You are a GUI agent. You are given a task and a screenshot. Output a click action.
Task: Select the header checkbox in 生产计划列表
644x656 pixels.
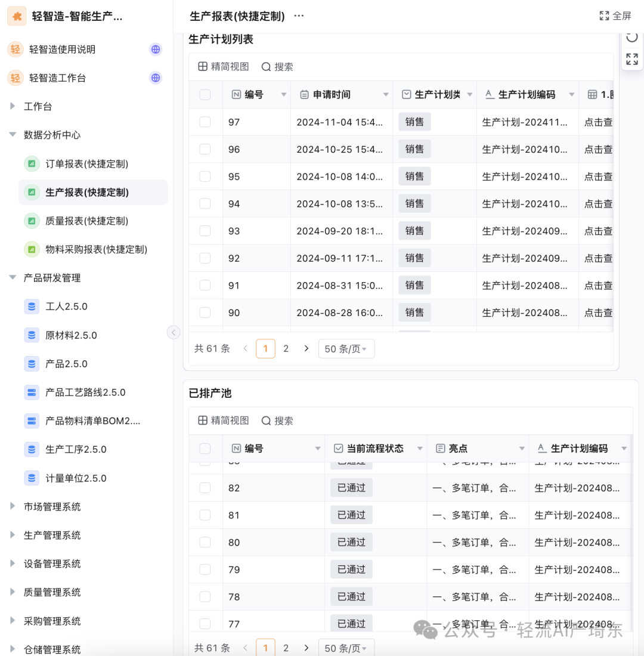pos(205,94)
